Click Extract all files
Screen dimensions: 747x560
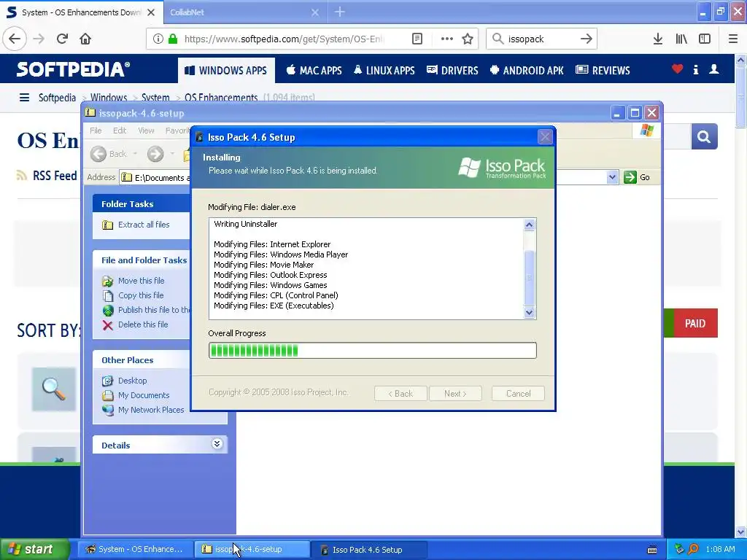click(144, 225)
